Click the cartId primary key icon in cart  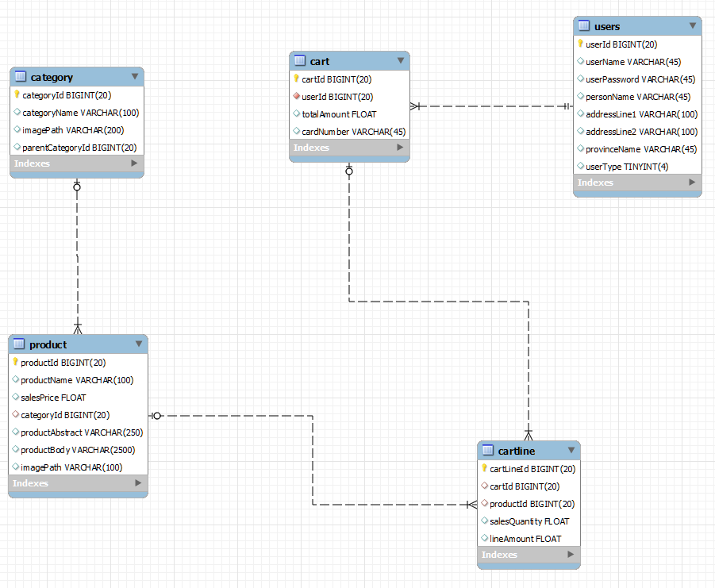coord(296,79)
